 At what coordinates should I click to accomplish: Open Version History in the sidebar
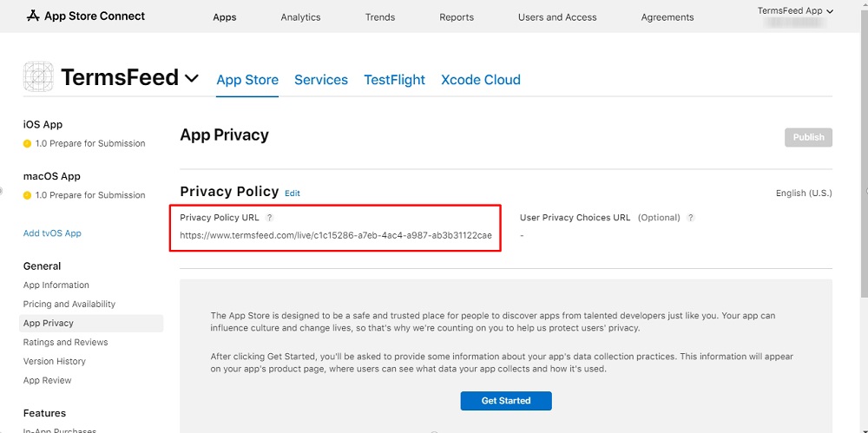tap(54, 362)
